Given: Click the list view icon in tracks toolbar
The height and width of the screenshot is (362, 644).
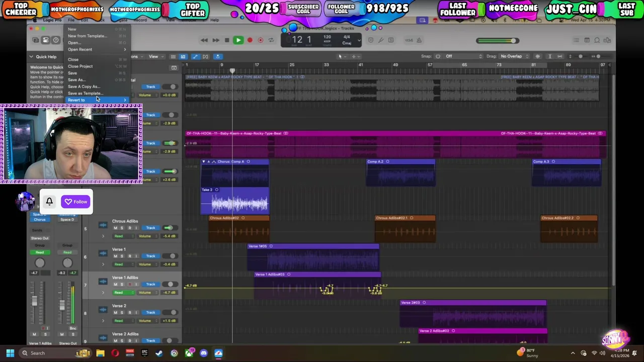Looking at the screenshot, I should pyautogui.click(x=183, y=56).
